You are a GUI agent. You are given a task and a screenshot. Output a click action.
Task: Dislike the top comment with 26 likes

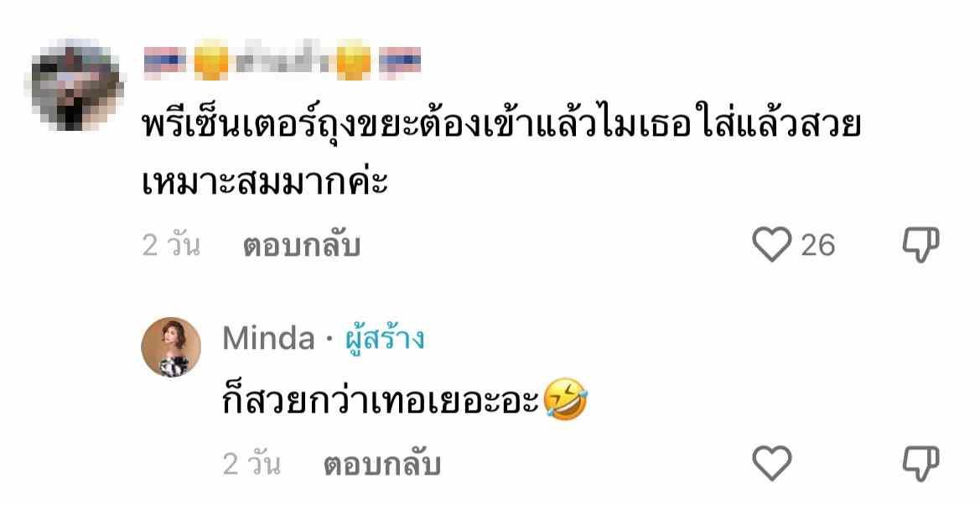[921, 244]
